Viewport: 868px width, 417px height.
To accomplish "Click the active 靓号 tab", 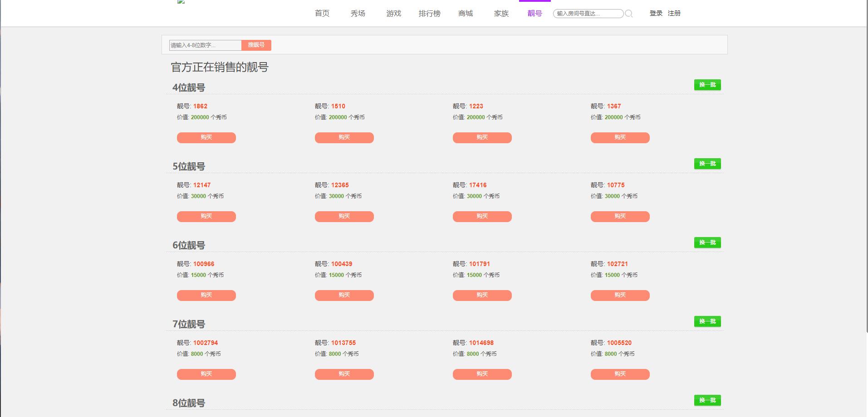I will pos(535,14).
